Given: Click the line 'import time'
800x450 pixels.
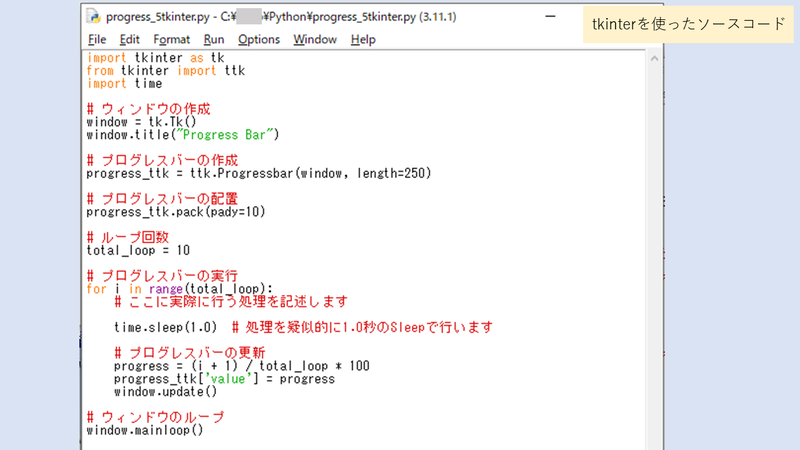Looking at the screenshot, I should click(124, 83).
